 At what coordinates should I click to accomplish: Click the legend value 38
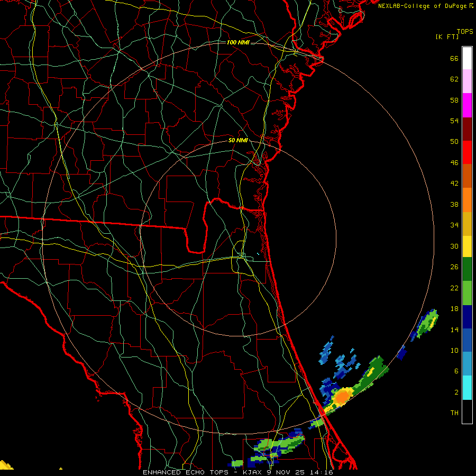point(454,205)
